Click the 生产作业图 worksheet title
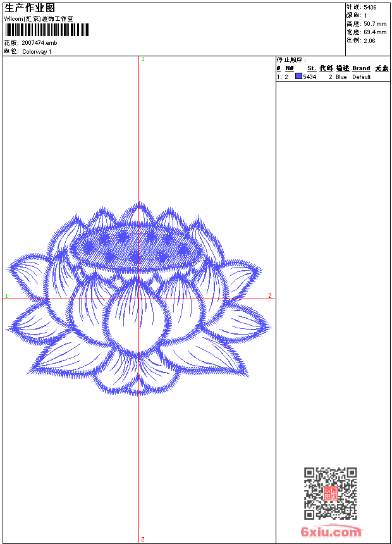The height and width of the screenshot is (544, 392). coord(30,8)
